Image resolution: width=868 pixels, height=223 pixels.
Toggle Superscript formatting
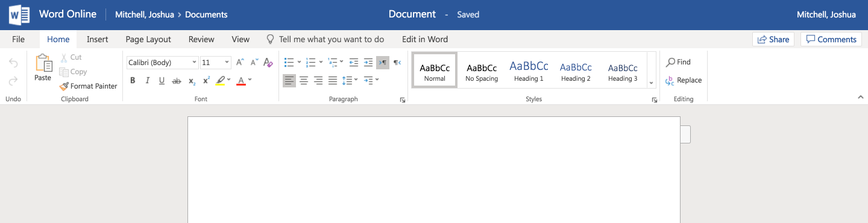click(206, 81)
